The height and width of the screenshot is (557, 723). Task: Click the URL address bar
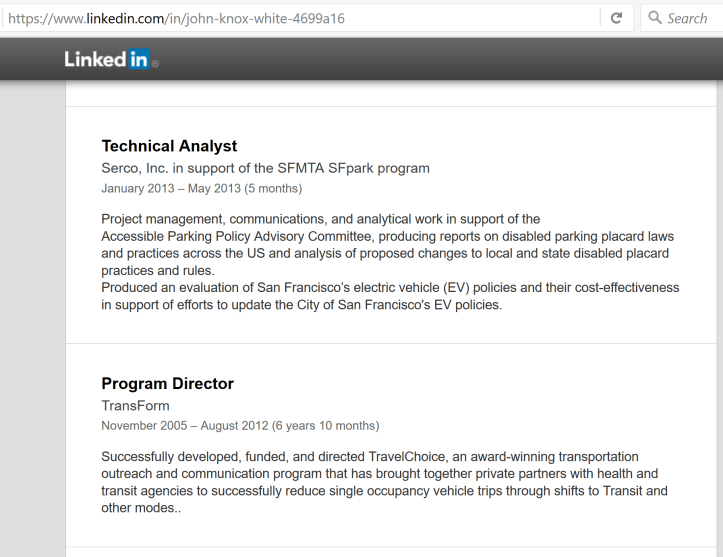tap(300, 18)
